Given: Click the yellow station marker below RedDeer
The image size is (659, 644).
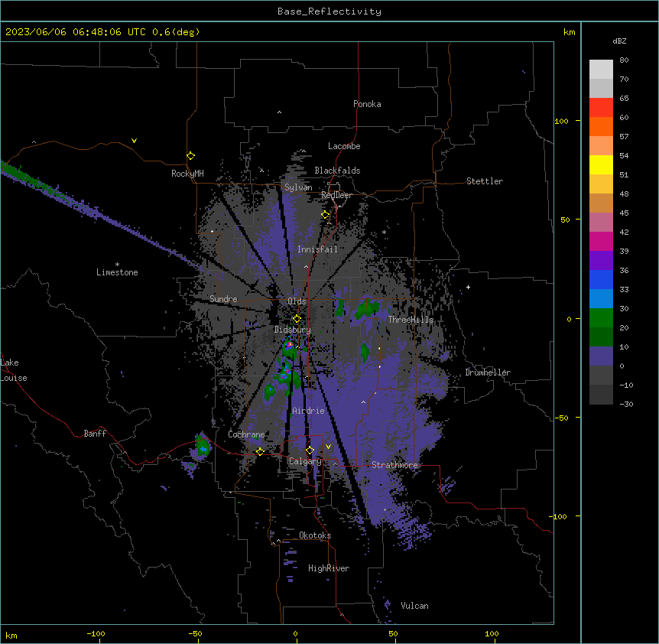Looking at the screenshot, I should pos(326,215).
